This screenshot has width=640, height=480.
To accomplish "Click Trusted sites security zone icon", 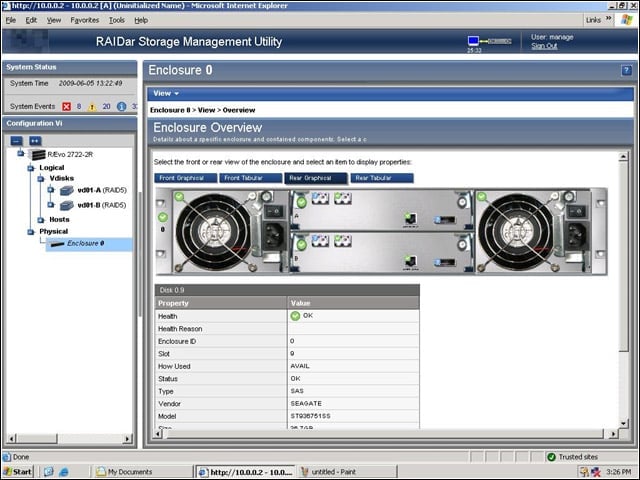I will coord(551,457).
